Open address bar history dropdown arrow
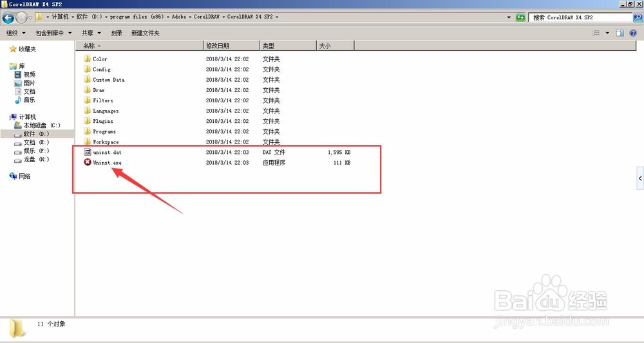 coord(509,17)
